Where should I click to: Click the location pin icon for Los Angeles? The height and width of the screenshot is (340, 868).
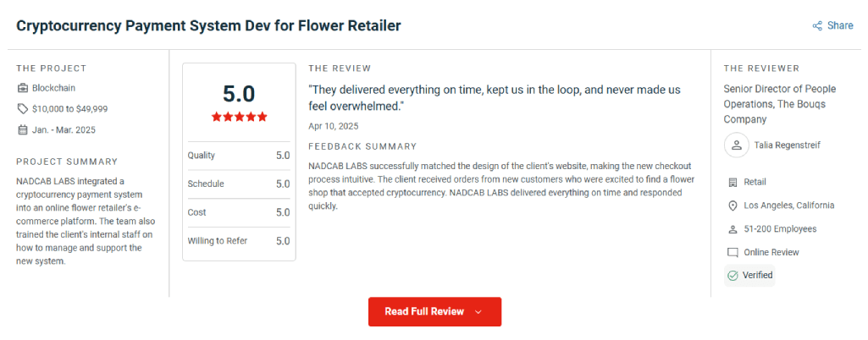pyautogui.click(x=733, y=206)
